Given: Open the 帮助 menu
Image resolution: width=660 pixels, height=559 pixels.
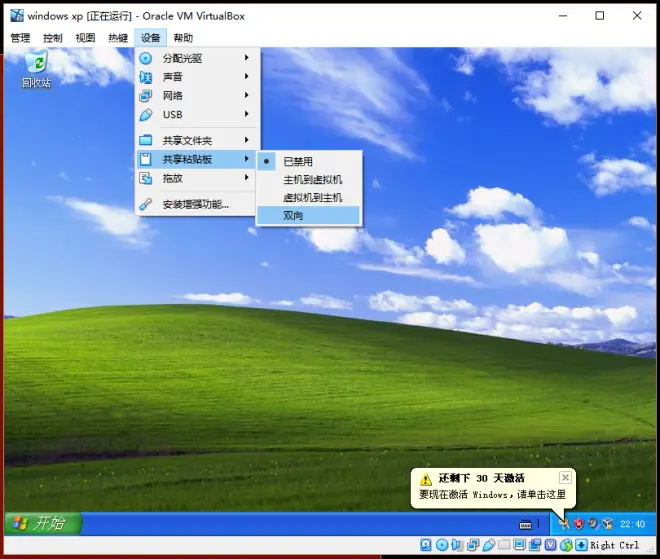Looking at the screenshot, I should coord(183,38).
